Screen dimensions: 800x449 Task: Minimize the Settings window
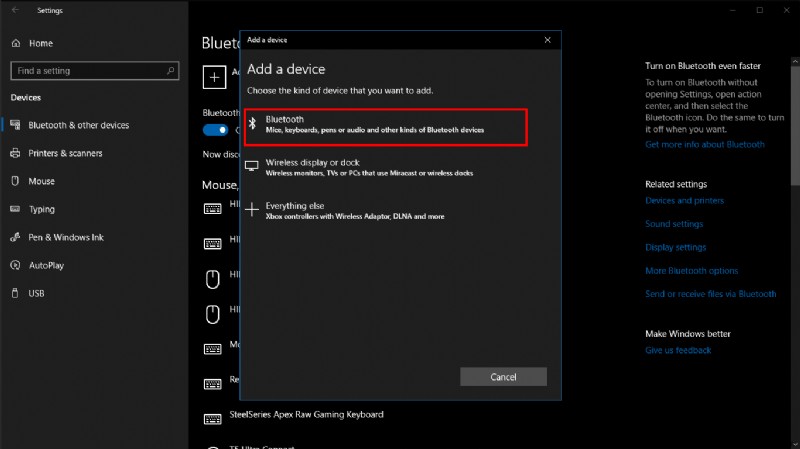point(733,10)
